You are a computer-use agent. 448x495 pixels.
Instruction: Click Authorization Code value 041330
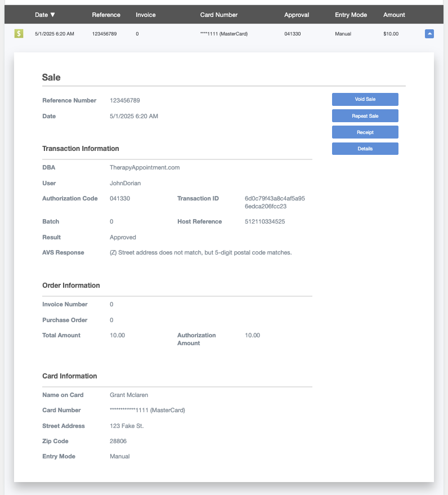pos(120,199)
